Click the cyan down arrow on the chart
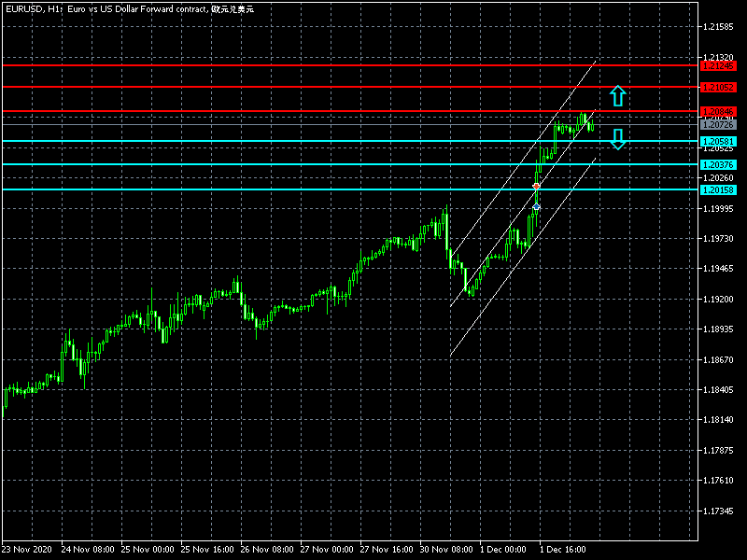 617,139
